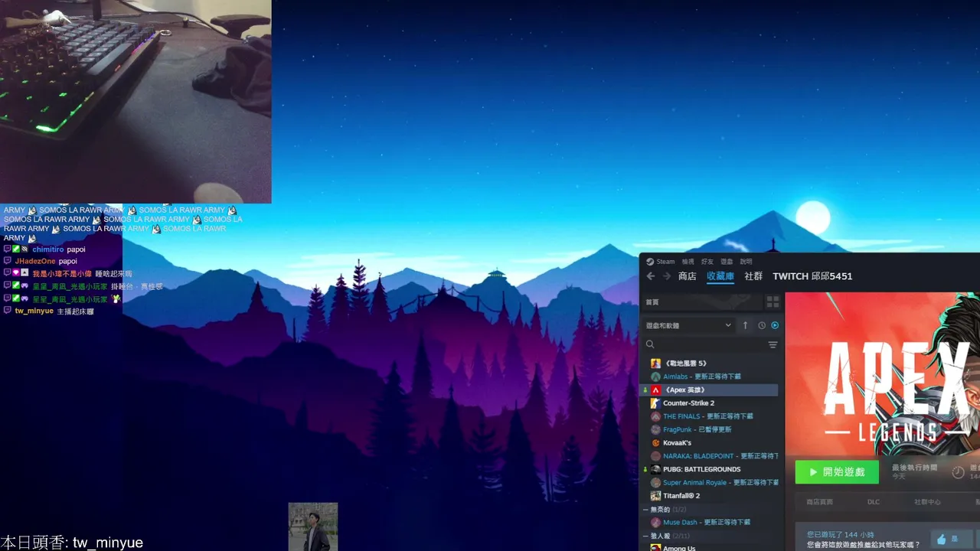
Task: Click the Counter-Strike 2 game icon
Action: (655, 403)
